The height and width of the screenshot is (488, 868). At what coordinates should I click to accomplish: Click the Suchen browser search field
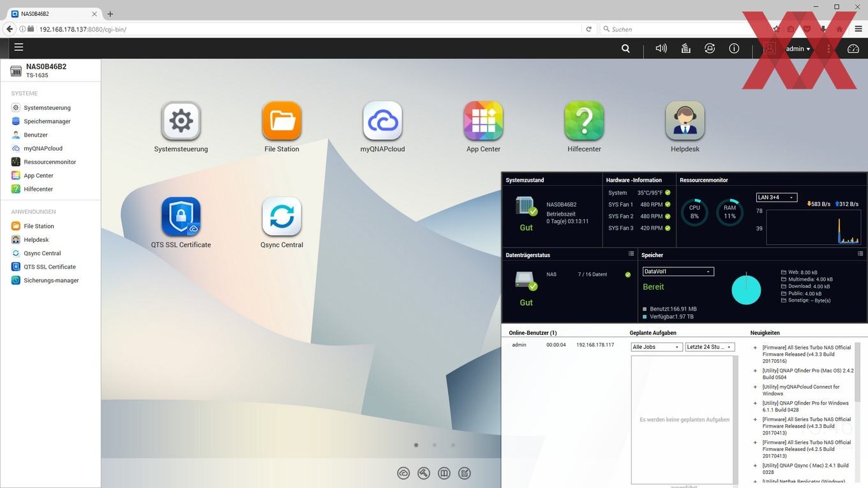pyautogui.click(x=683, y=29)
